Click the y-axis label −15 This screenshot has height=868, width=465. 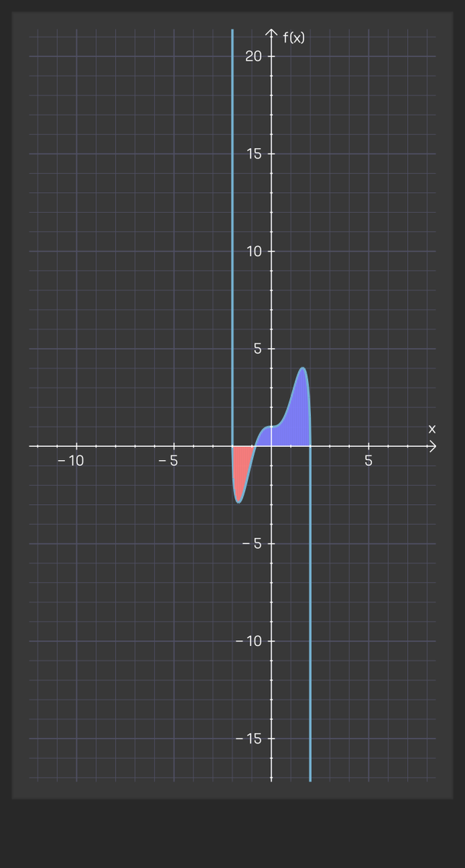(x=248, y=739)
